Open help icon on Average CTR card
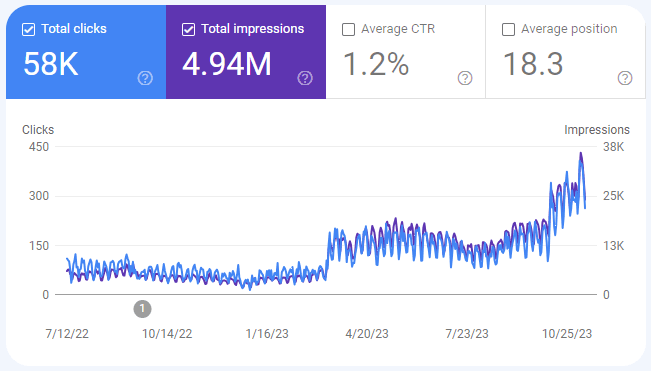Image resolution: width=651 pixels, height=371 pixels. click(x=465, y=78)
